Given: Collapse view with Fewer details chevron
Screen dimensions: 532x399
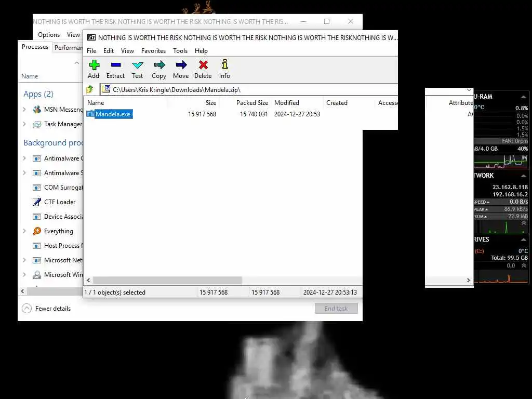Looking at the screenshot, I should coord(26,309).
